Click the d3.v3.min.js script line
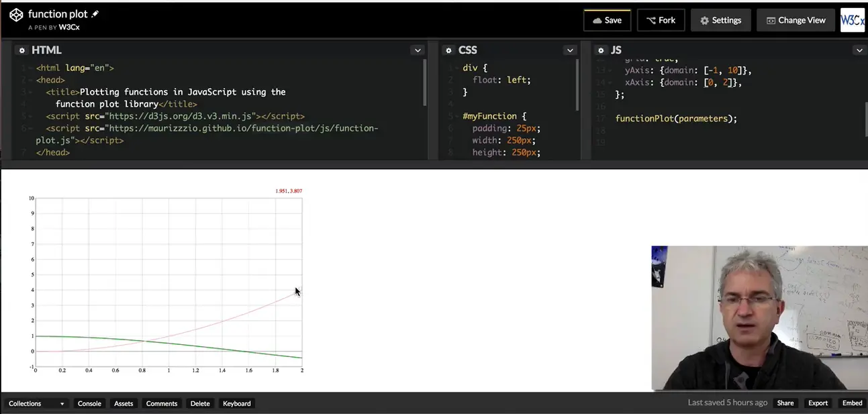 175,116
